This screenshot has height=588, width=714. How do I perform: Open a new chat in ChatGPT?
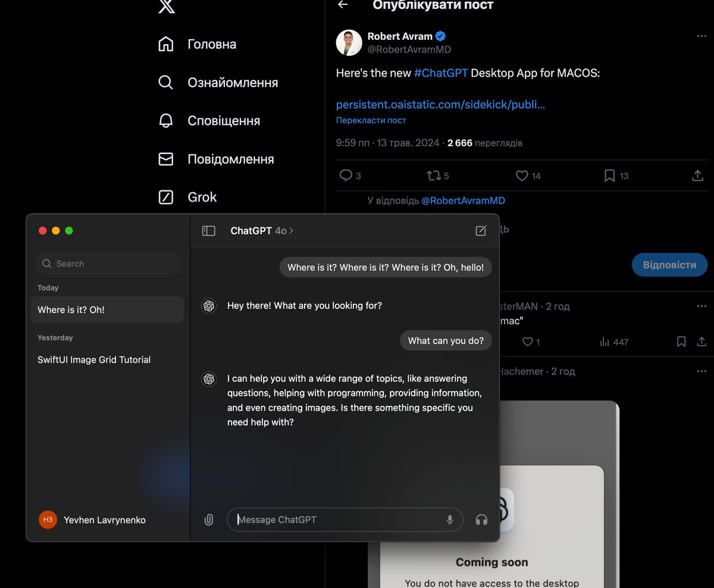(481, 230)
